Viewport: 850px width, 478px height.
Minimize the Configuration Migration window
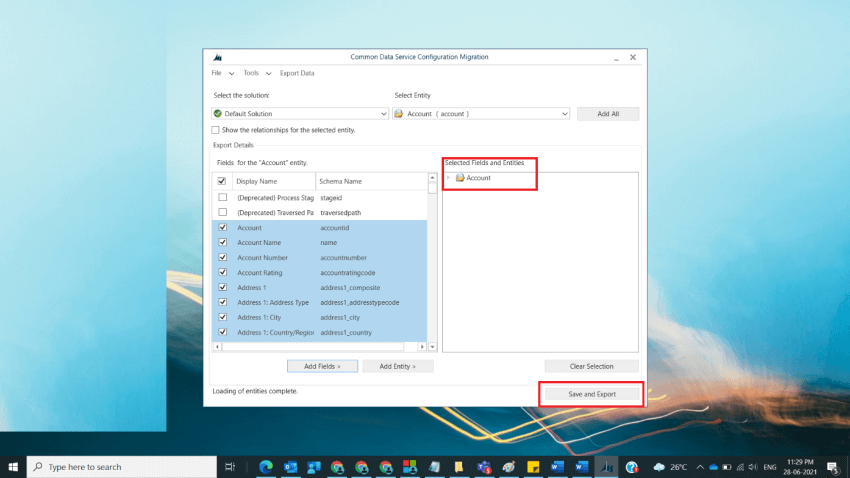pos(616,57)
